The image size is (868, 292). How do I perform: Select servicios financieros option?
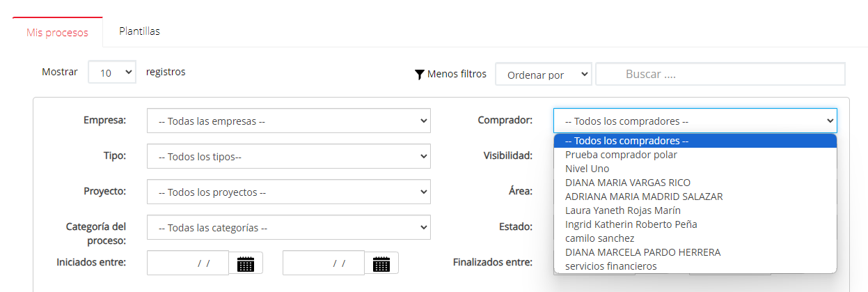point(610,266)
